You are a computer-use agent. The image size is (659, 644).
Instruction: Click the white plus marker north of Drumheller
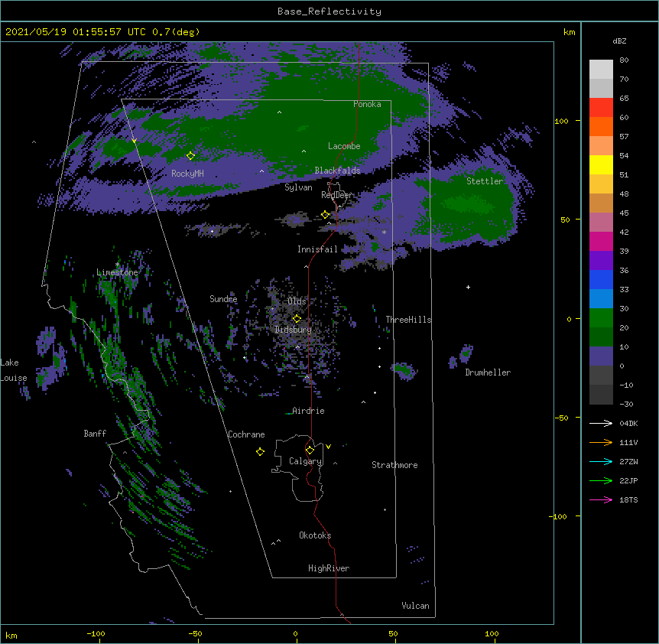tap(468, 287)
